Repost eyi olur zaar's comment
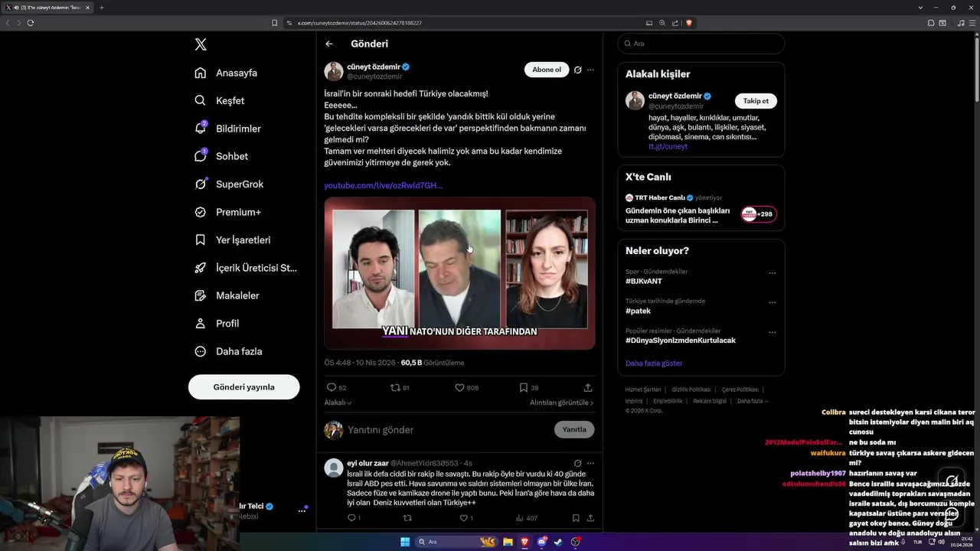The width and height of the screenshot is (980, 551). (x=407, y=518)
